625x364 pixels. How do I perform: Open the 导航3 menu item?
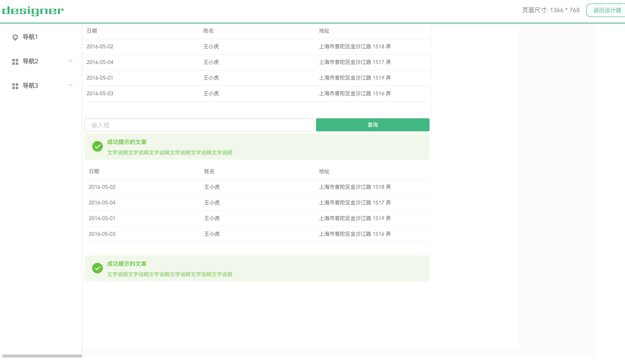(30, 85)
